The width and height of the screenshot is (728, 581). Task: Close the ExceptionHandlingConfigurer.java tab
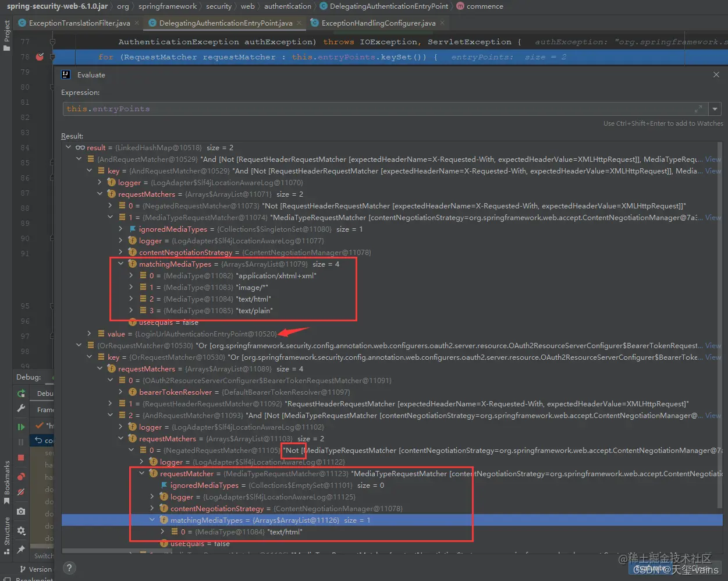pyautogui.click(x=442, y=23)
